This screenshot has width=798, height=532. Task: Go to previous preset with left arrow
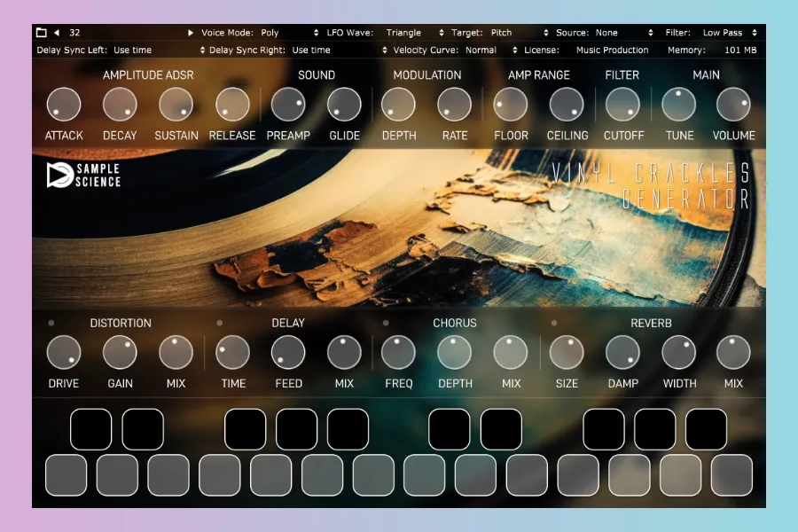[x=57, y=33]
